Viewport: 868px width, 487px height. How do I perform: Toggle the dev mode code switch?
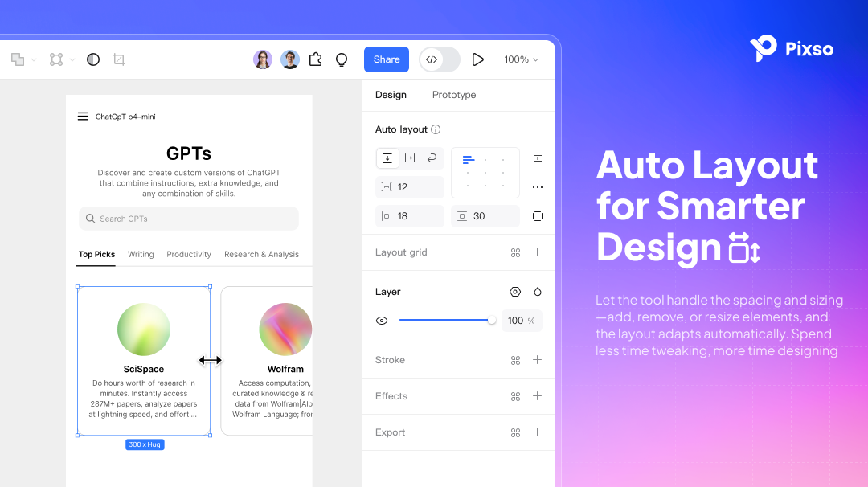(440, 59)
